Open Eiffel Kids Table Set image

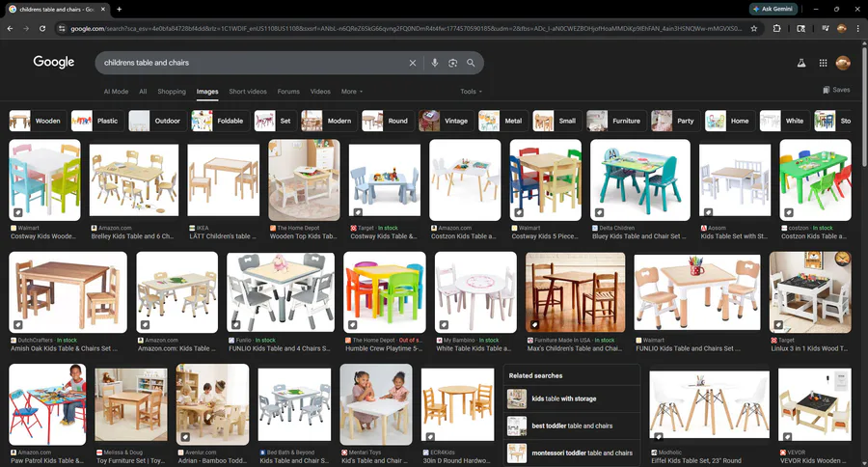710,405
